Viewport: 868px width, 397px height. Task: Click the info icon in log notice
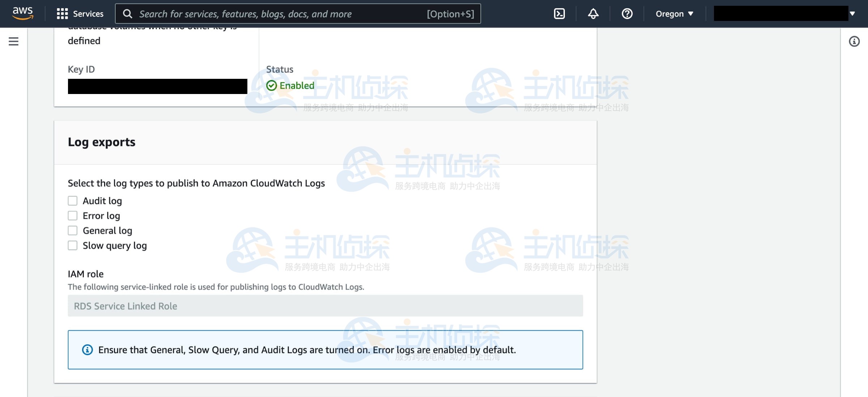(87, 350)
